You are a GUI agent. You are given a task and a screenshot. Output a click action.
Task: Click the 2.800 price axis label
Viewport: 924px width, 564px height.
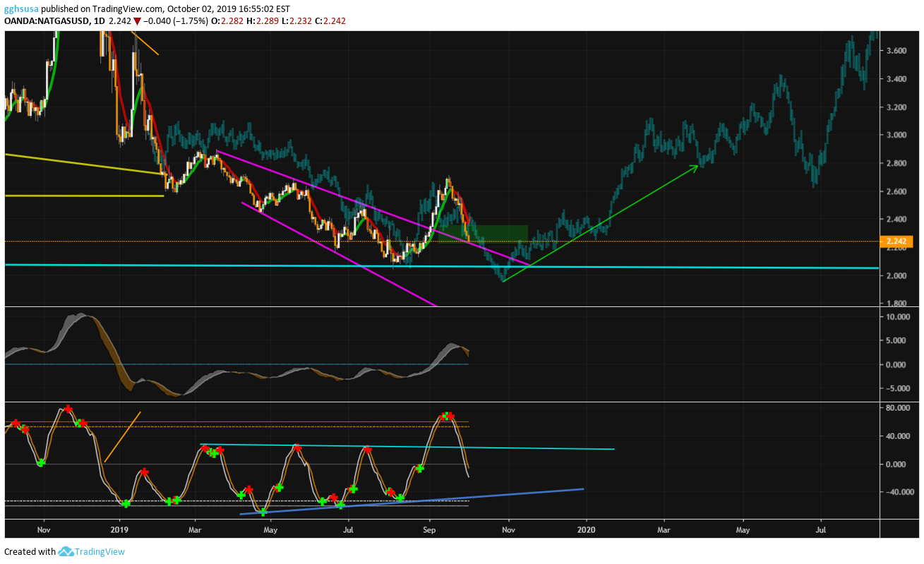pyautogui.click(x=898, y=163)
